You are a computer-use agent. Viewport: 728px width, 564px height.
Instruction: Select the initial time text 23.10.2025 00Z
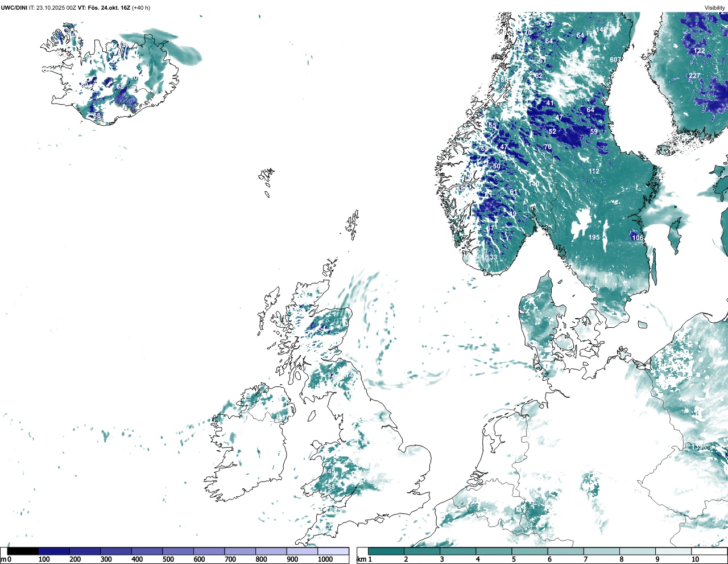(x=56, y=8)
